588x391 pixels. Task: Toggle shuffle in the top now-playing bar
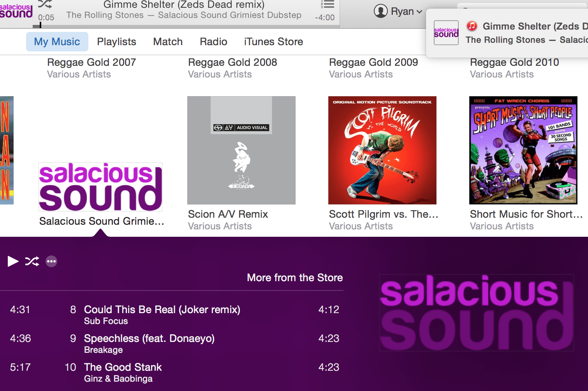tap(45, 4)
